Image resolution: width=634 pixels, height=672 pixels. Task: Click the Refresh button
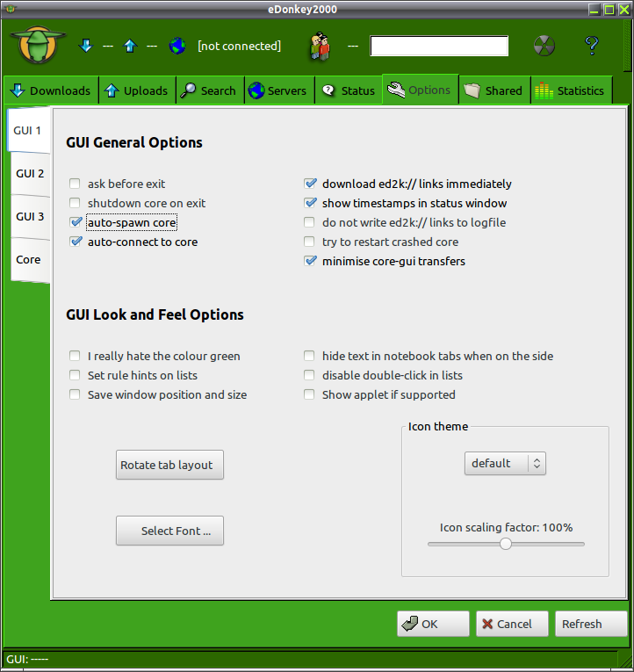tap(591, 624)
